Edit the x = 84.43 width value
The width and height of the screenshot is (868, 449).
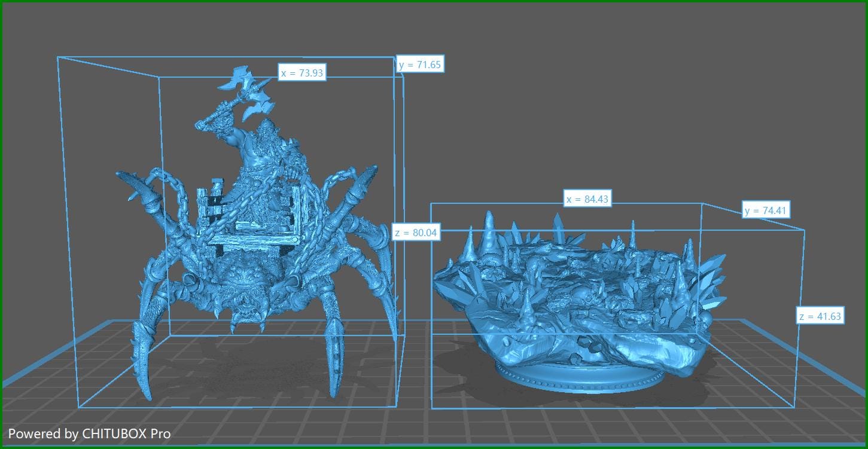click(587, 199)
